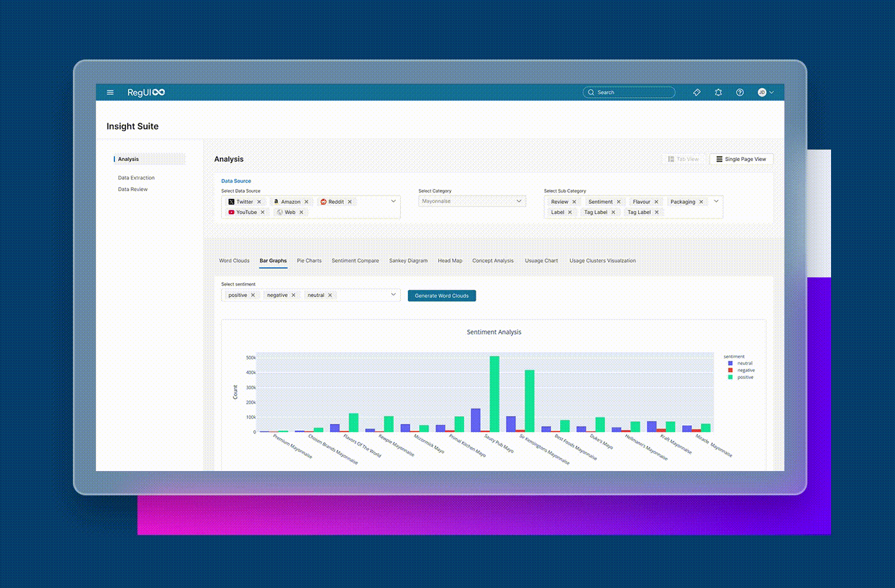This screenshot has width=895, height=588.
Task: Switch to Tab View layout
Action: (683, 159)
